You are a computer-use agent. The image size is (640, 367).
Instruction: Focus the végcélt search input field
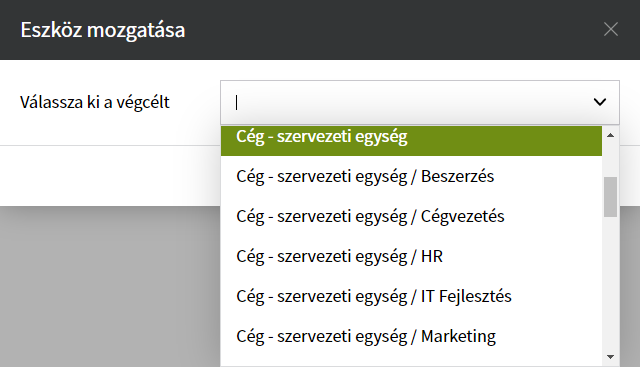click(406, 102)
